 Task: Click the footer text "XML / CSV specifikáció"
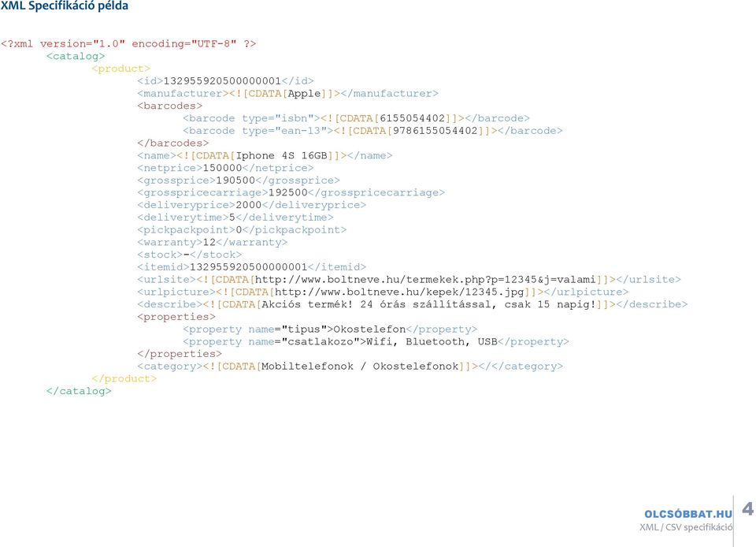point(686,527)
